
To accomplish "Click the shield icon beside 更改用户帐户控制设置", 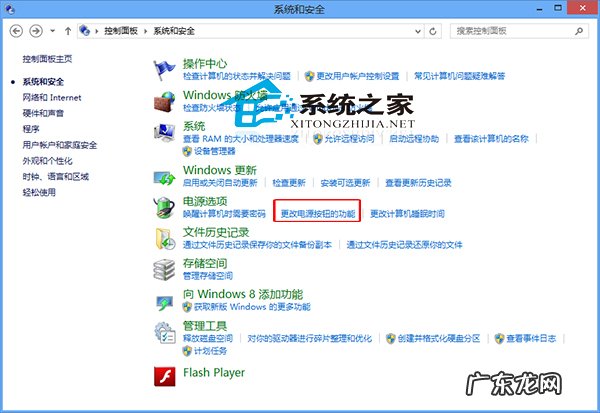I will (x=310, y=76).
